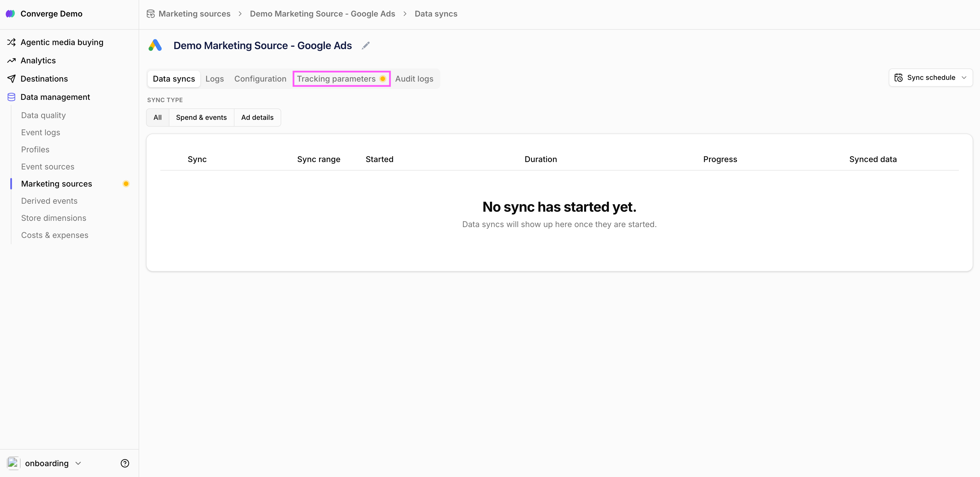Screen dimensions: 980x477
Task: Open the Tracking parameters tab
Action: click(x=341, y=79)
